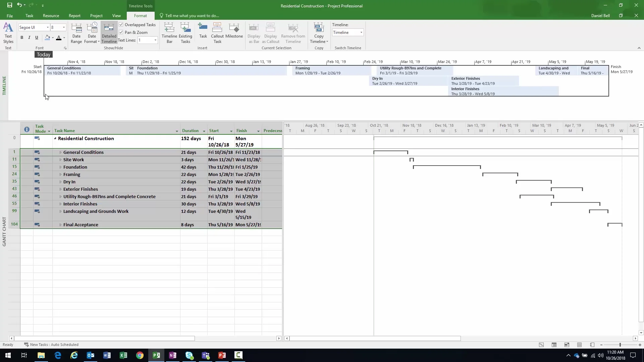This screenshot has height=362, width=644.
Task: Open the font name dropdown
Action: click(48, 27)
